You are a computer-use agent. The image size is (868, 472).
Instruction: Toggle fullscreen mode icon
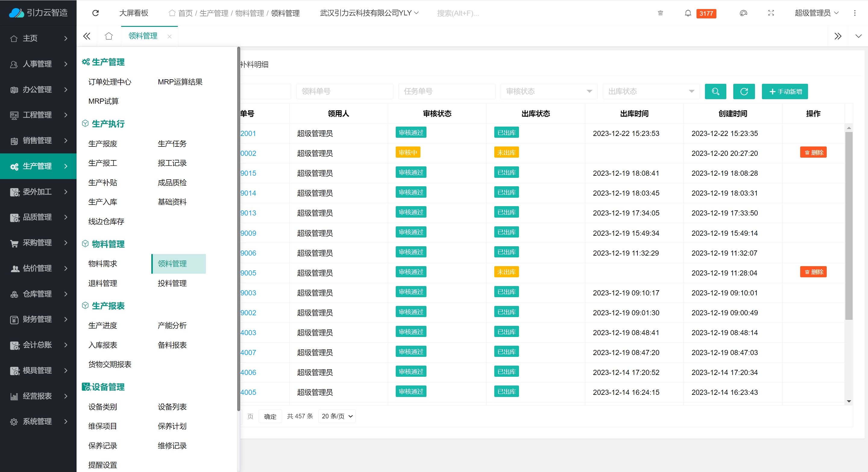[x=771, y=13]
